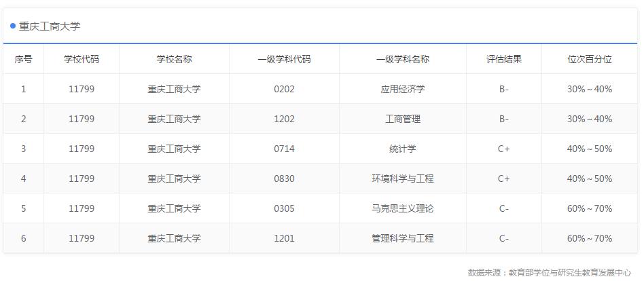Click the 应用经济学 discipline cell

point(402,89)
